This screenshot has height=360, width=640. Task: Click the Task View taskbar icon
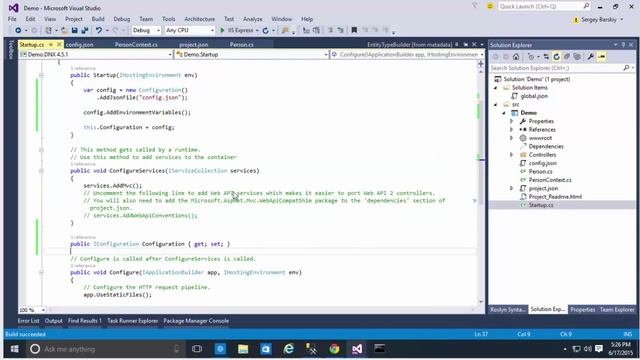click(197, 349)
